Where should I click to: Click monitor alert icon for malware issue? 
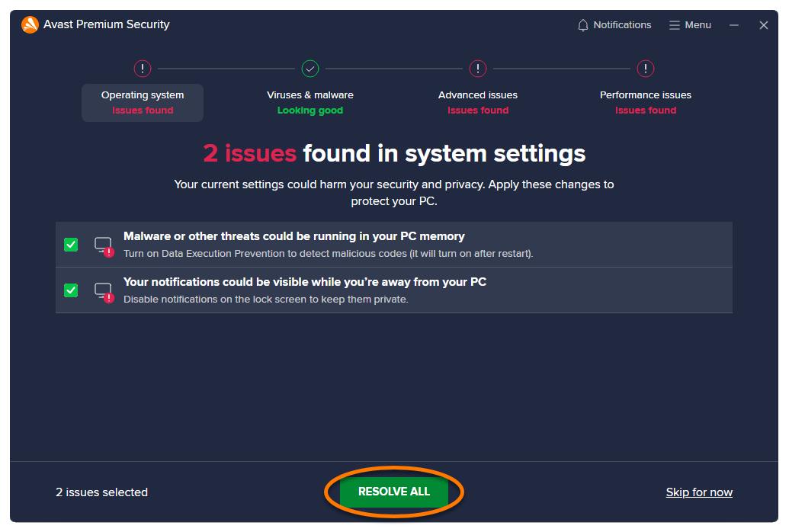[x=104, y=247]
